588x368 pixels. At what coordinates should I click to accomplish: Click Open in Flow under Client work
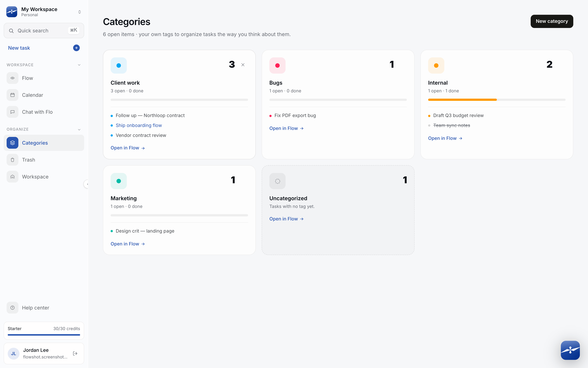[x=128, y=148]
